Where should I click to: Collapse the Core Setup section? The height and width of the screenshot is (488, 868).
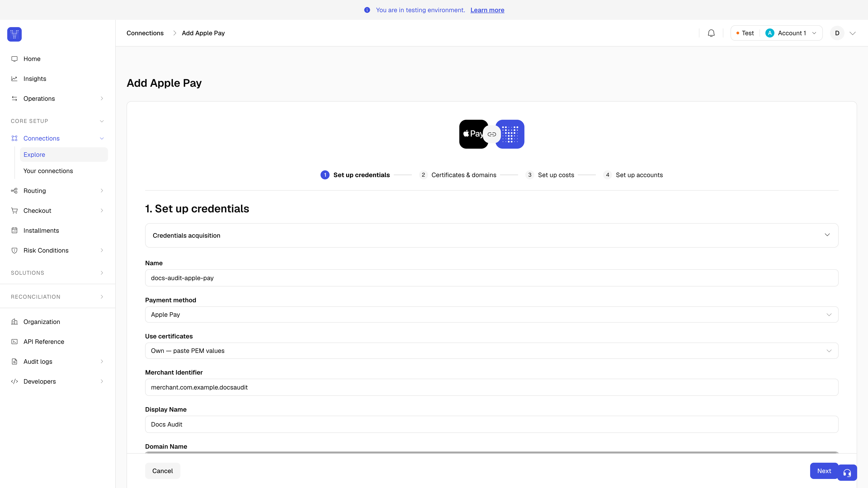tap(57, 121)
